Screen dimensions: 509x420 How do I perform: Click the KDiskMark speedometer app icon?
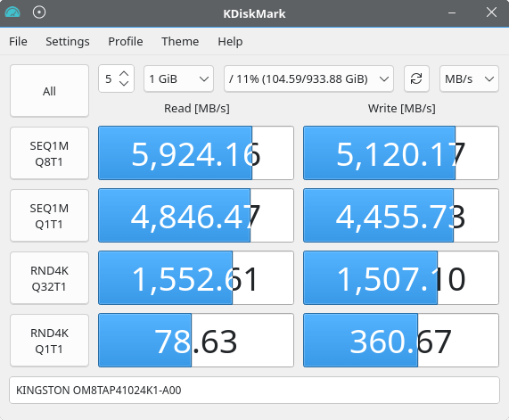(x=12, y=12)
